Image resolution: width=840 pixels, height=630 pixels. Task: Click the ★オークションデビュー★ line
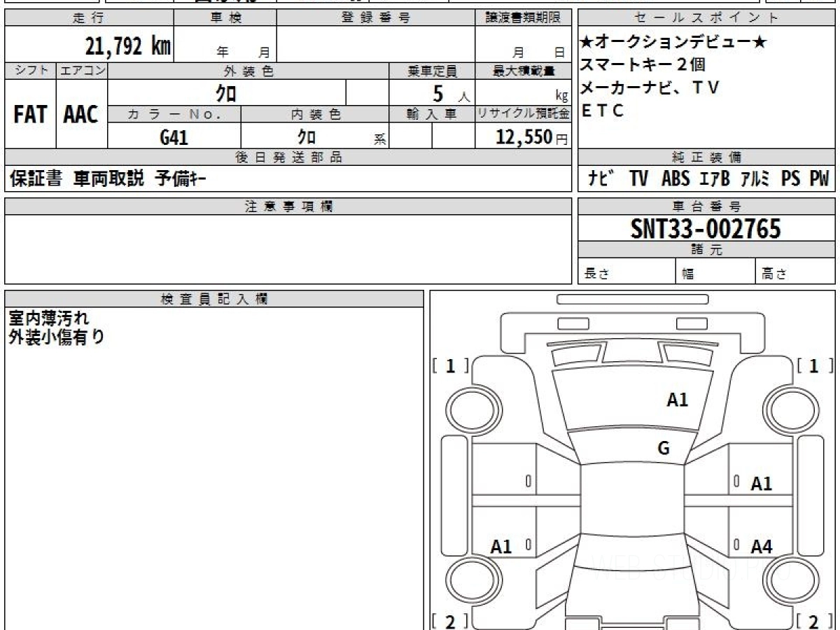674,42
